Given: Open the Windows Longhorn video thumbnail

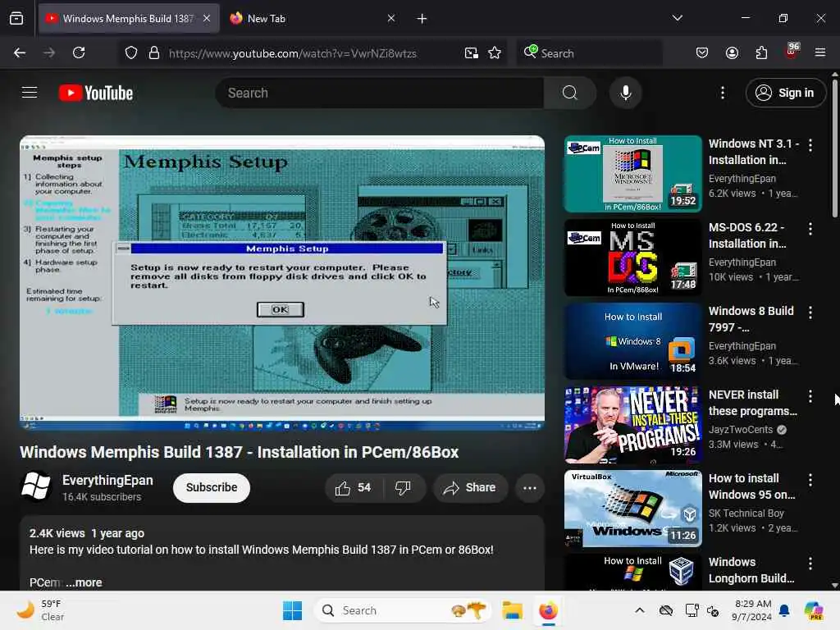Looking at the screenshot, I should tap(632, 572).
